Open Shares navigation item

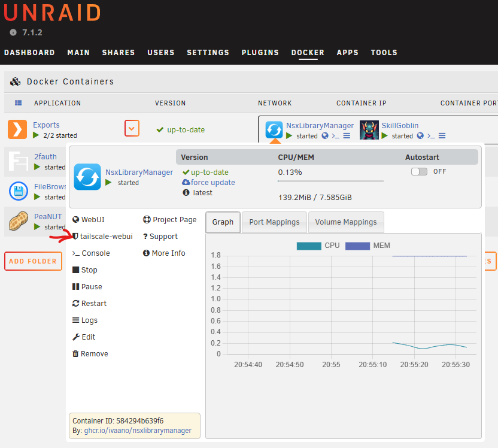tap(119, 53)
